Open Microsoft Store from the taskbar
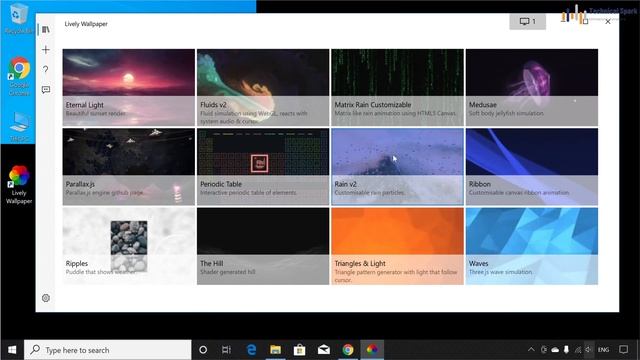Screen dimensions: 640x360 pos(300,350)
